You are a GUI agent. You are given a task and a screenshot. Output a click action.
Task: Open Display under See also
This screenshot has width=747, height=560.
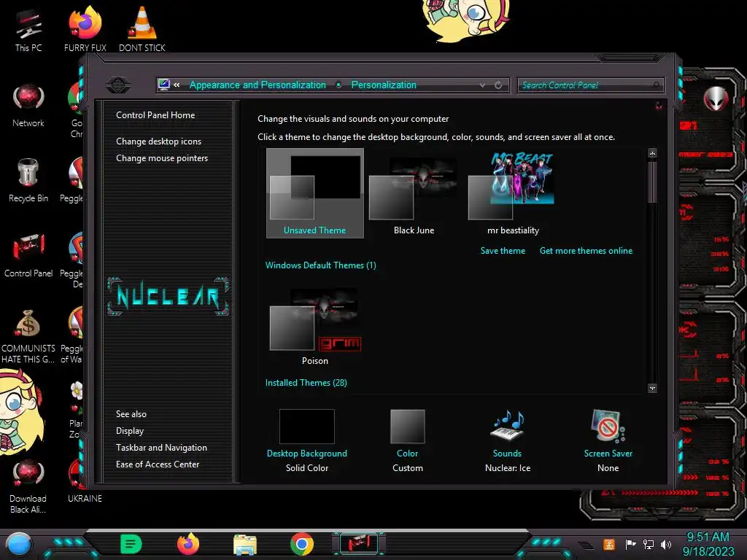(x=130, y=431)
